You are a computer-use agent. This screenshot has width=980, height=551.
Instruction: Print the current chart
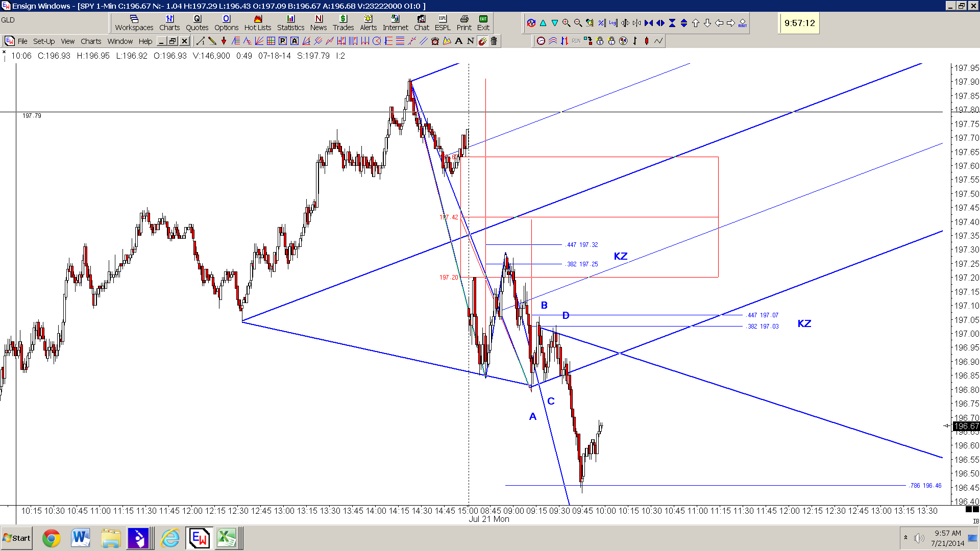464,23
